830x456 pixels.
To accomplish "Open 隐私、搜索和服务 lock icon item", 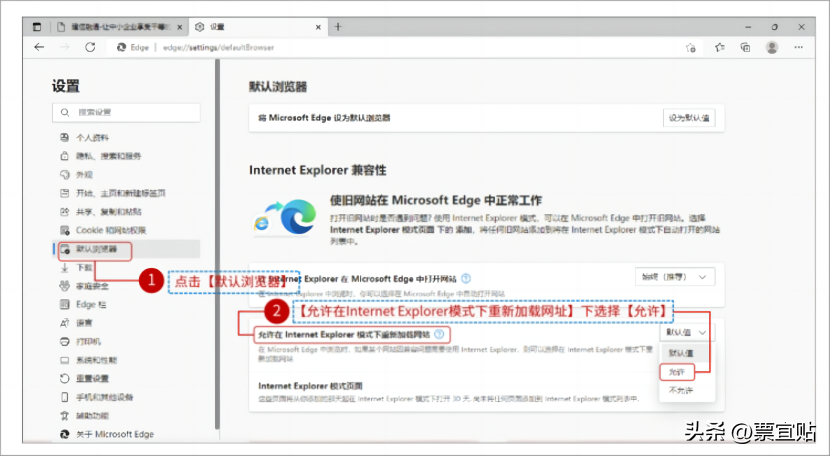I will pyautogui.click(x=127, y=156).
